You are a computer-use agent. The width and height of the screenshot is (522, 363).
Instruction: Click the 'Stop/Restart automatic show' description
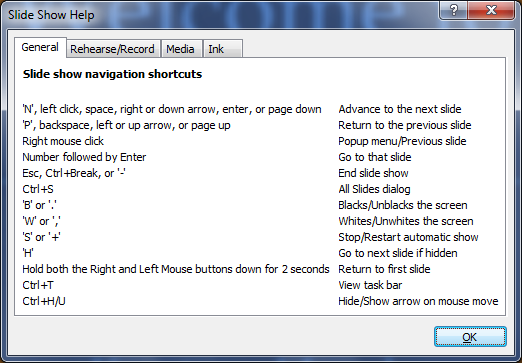coord(408,237)
